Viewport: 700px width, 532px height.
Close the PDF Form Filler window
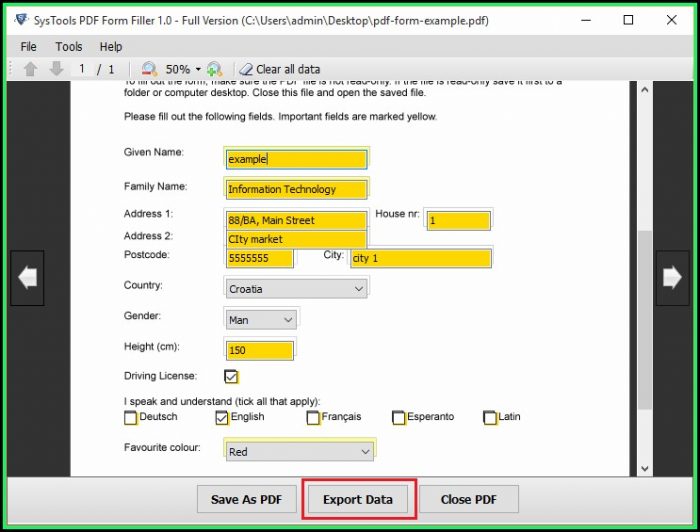pos(671,20)
